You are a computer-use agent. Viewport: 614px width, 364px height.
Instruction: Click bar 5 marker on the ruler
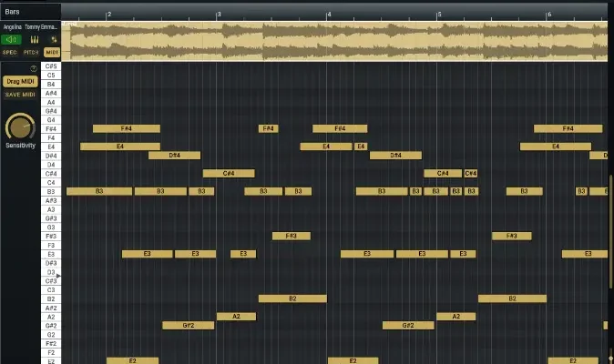(x=437, y=15)
